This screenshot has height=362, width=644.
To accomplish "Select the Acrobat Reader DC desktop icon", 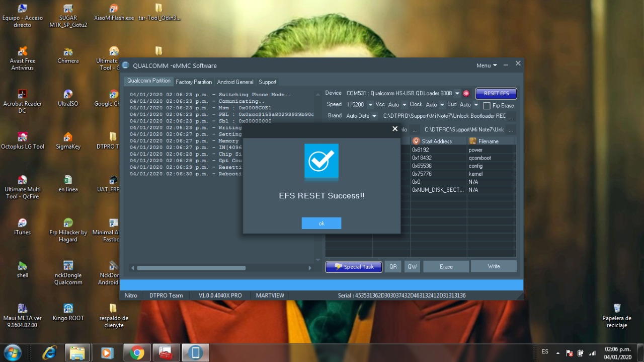I will [22, 101].
